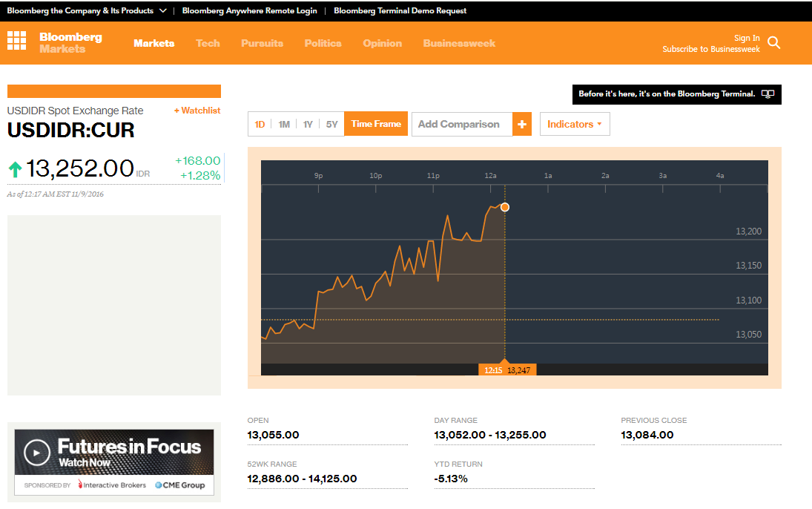Viewport: 812px width, 509px height.
Task: Click the Bloomberg Markets logo
Action: coord(71,42)
